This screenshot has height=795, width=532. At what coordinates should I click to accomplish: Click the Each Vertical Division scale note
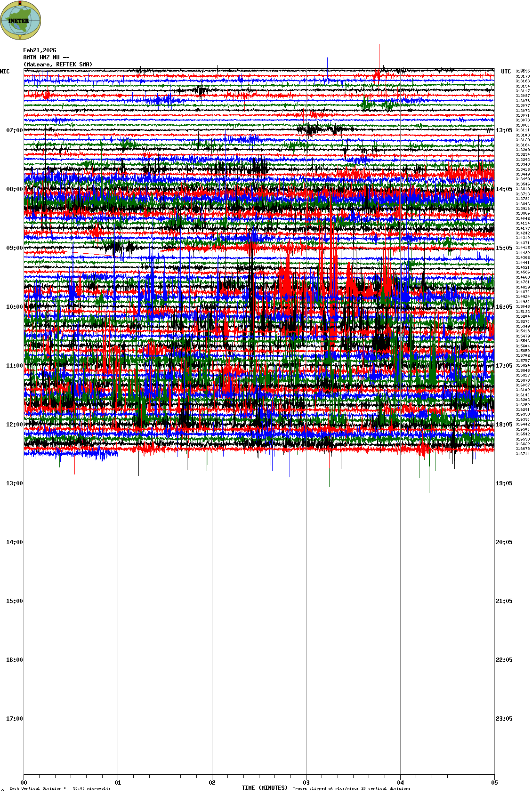[60, 788]
